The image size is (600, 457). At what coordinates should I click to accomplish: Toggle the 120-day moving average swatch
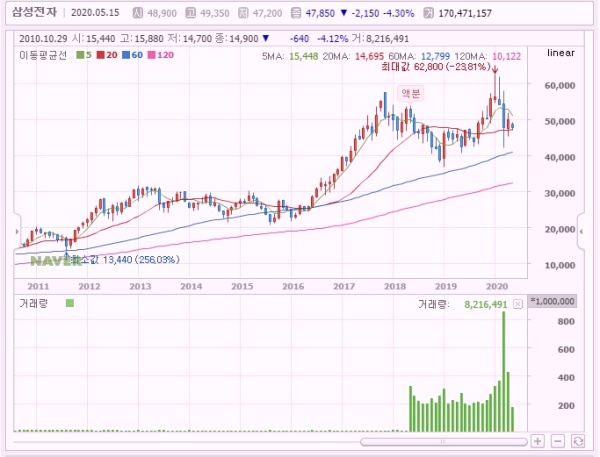click(151, 55)
